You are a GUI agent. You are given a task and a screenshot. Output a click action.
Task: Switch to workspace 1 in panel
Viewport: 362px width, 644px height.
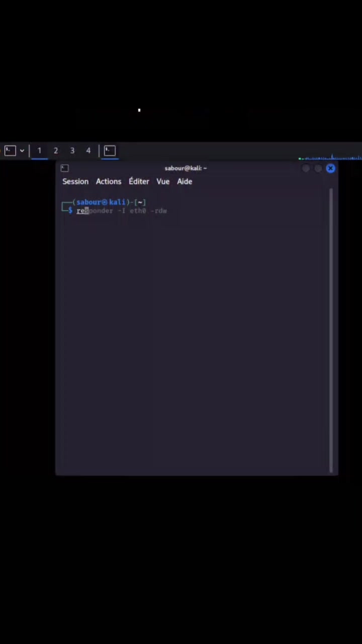pos(39,150)
